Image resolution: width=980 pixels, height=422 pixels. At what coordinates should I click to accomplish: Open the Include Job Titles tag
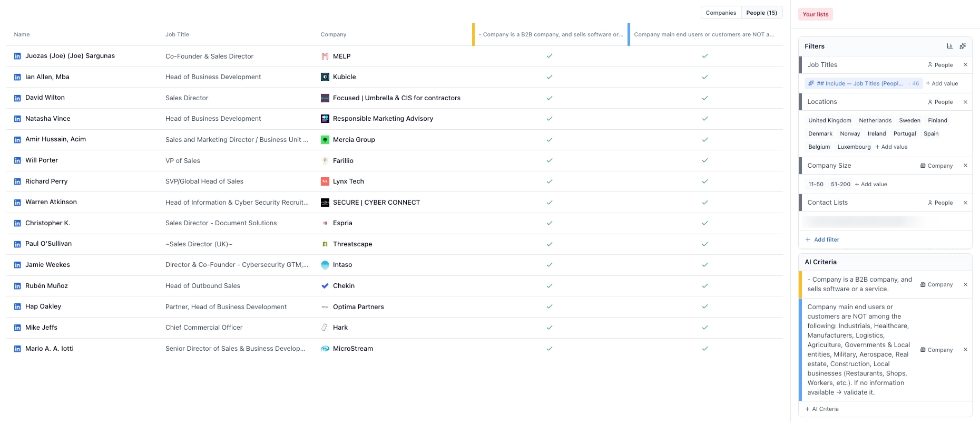click(863, 83)
